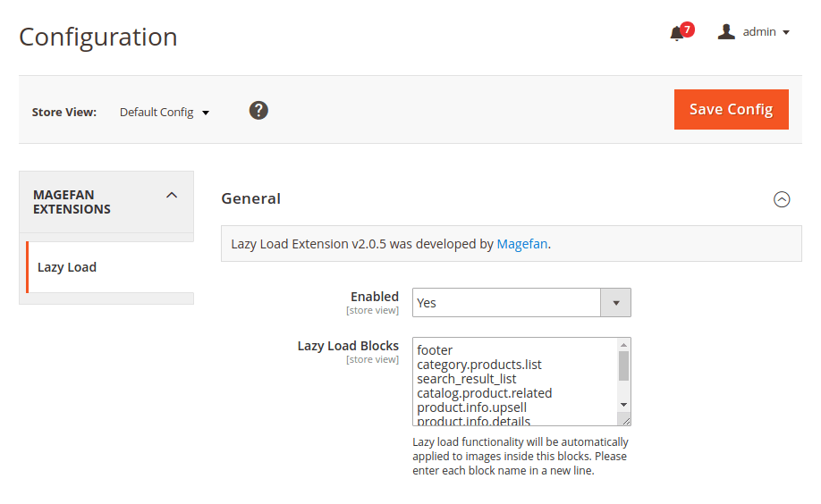
Task: Click the red notification count badge
Action: (x=687, y=29)
